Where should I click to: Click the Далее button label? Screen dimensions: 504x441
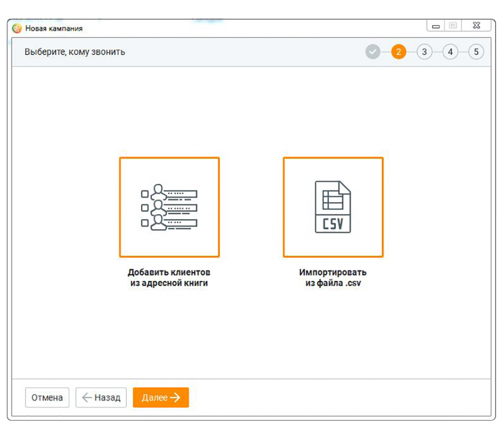click(155, 398)
